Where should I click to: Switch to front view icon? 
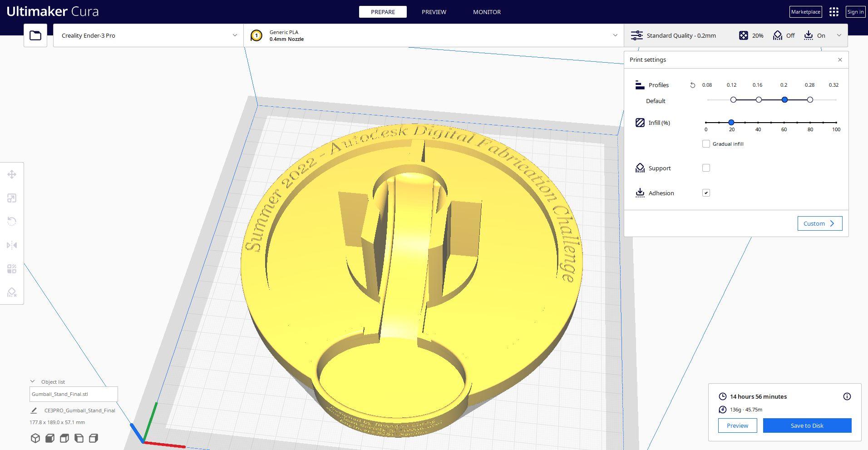(x=50, y=438)
